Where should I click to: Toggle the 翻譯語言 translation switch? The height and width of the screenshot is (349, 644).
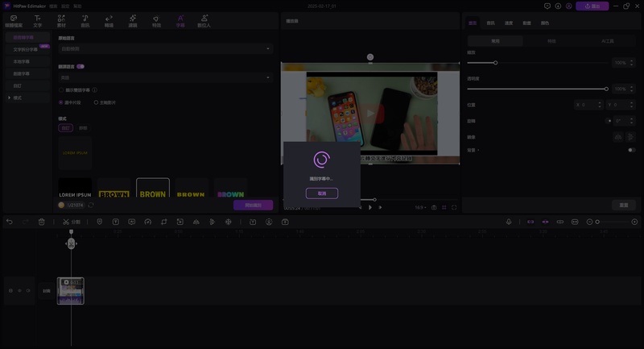81,66
